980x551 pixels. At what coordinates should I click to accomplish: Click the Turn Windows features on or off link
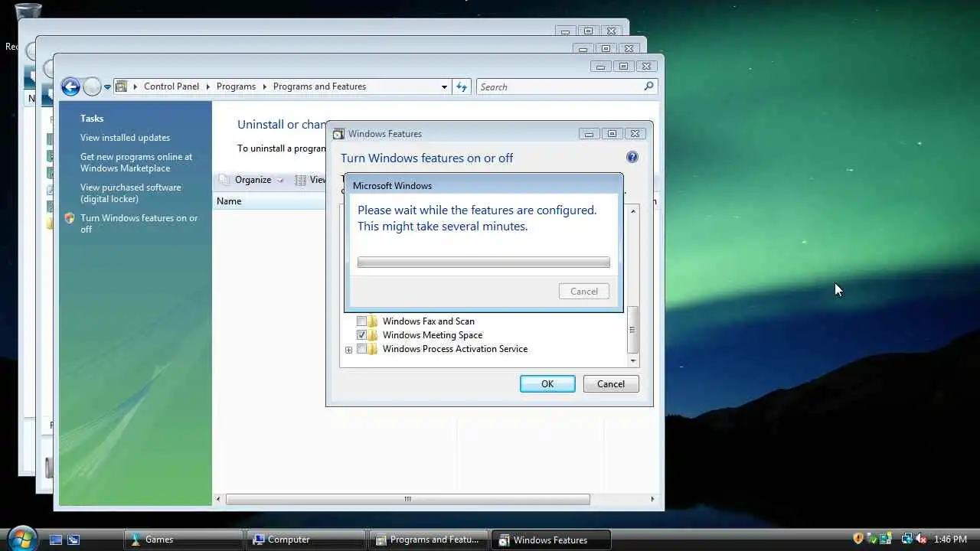(x=139, y=223)
